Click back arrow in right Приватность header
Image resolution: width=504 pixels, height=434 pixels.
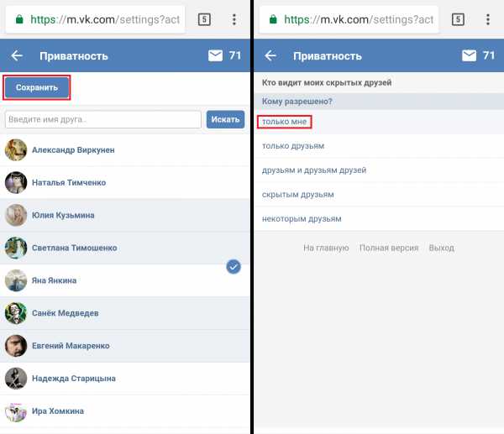[270, 56]
